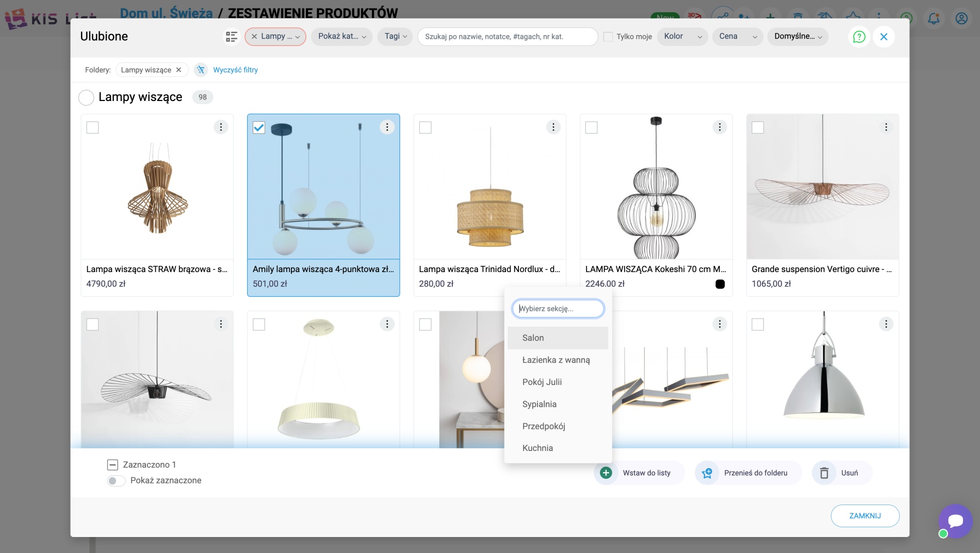Open the Cena dropdown filter

coord(738,37)
